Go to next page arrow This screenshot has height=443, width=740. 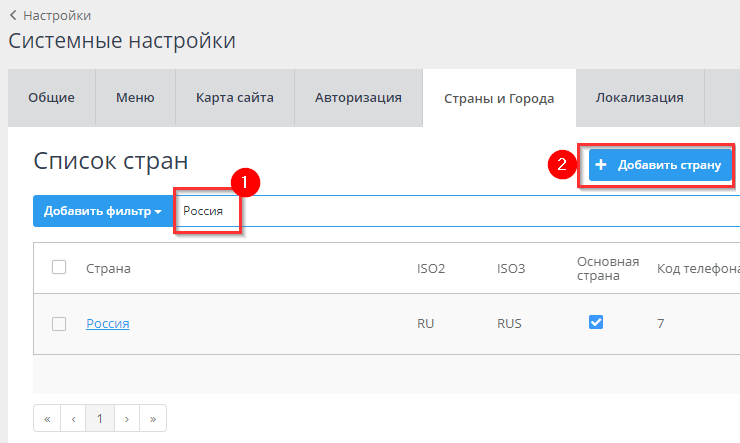(127, 418)
